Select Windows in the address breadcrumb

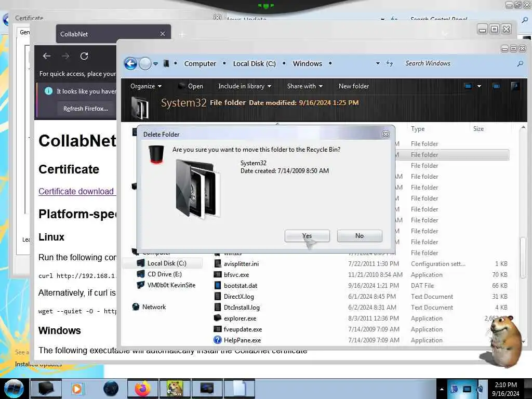coord(308,63)
